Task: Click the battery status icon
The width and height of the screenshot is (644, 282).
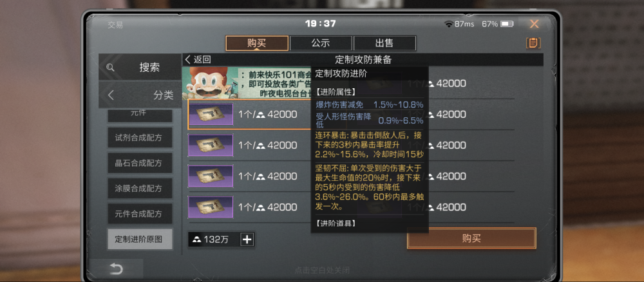Action: 507,24
